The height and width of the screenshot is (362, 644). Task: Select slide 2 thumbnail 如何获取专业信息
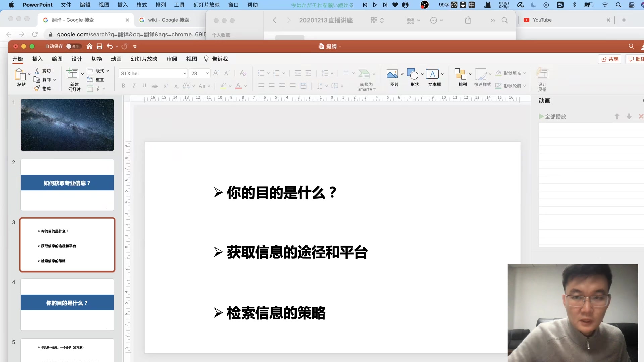coord(67,185)
